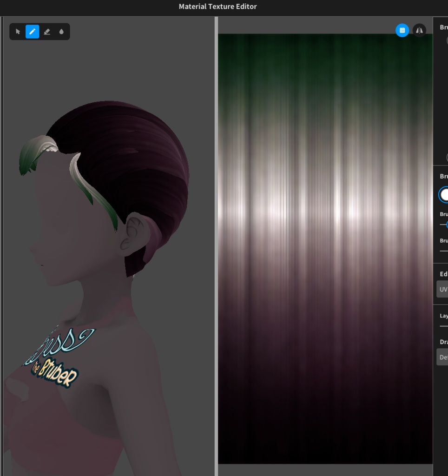Click the Edit panel section header
Viewport: 448px width, 476px height.
pos(442,274)
